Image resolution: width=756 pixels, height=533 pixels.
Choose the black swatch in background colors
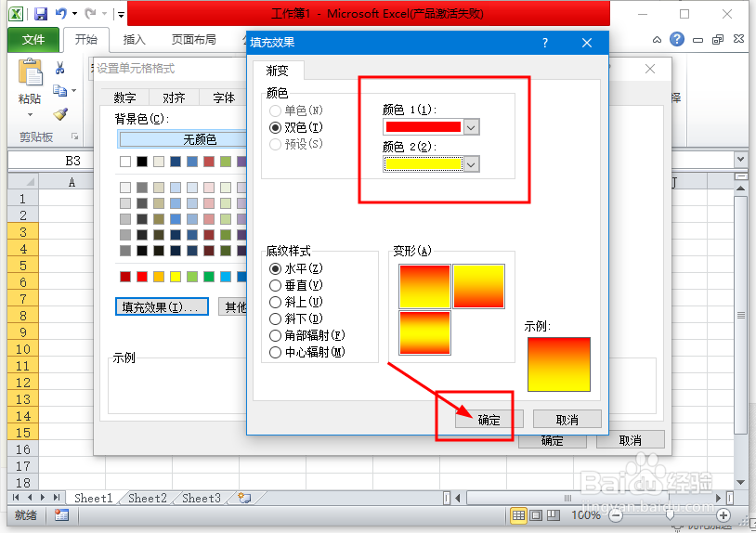[142, 161]
